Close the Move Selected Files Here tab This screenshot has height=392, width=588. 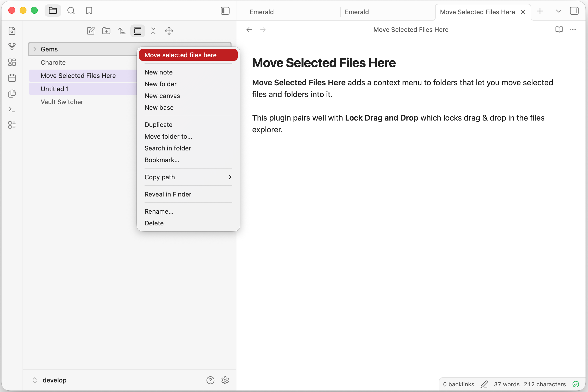pos(523,12)
